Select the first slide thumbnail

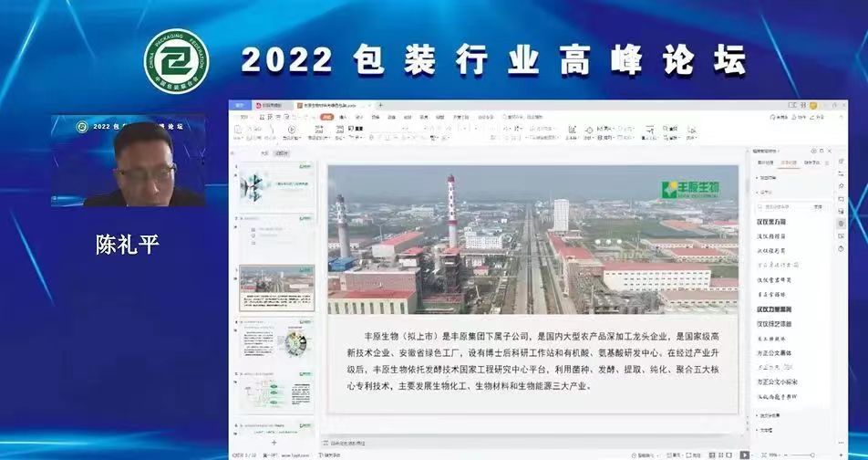(277, 185)
